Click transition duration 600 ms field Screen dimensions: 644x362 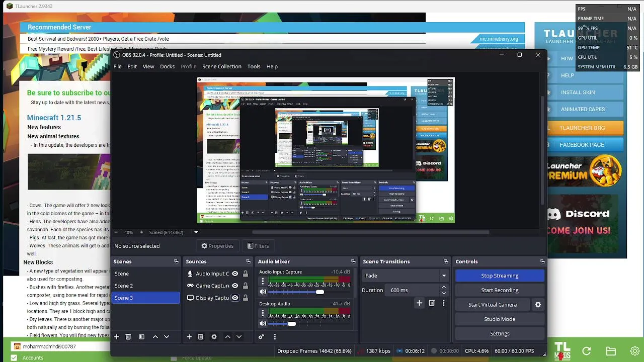click(413, 290)
